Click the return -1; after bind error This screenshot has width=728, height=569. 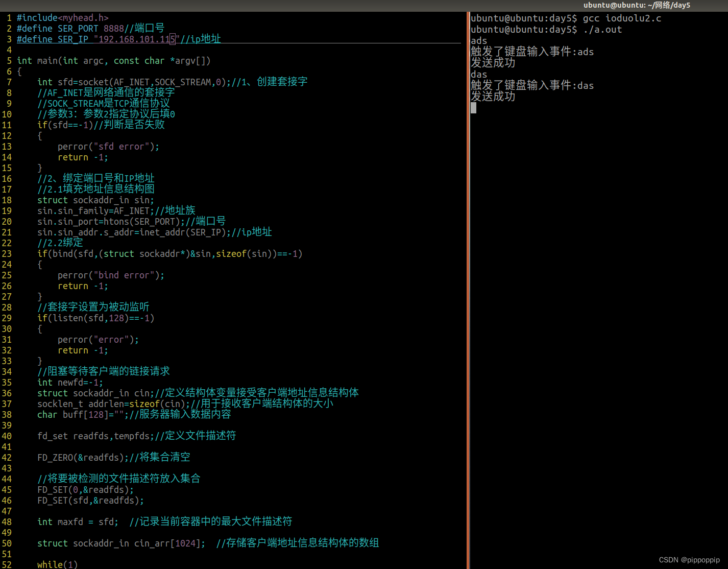pyautogui.click(x=83, y=286)
